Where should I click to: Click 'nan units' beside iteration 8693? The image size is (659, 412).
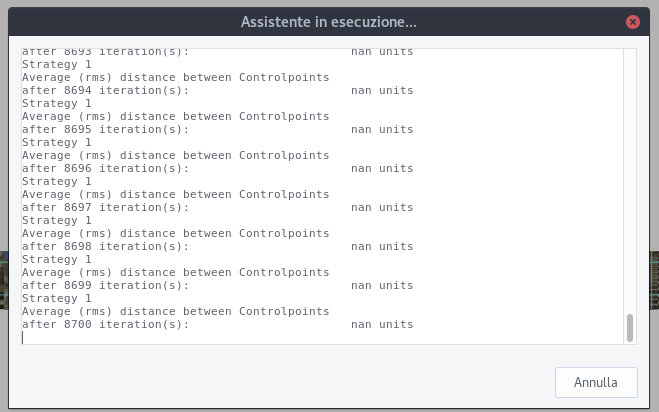[x=382, y=51]
